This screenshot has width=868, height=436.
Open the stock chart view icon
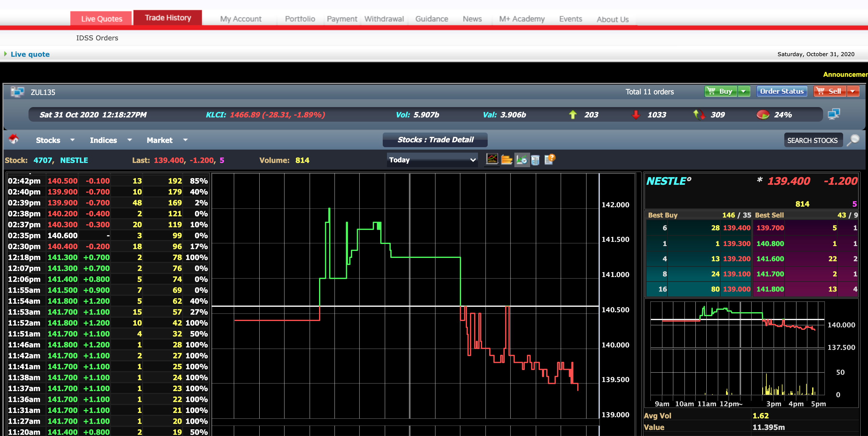pos(492,160)
